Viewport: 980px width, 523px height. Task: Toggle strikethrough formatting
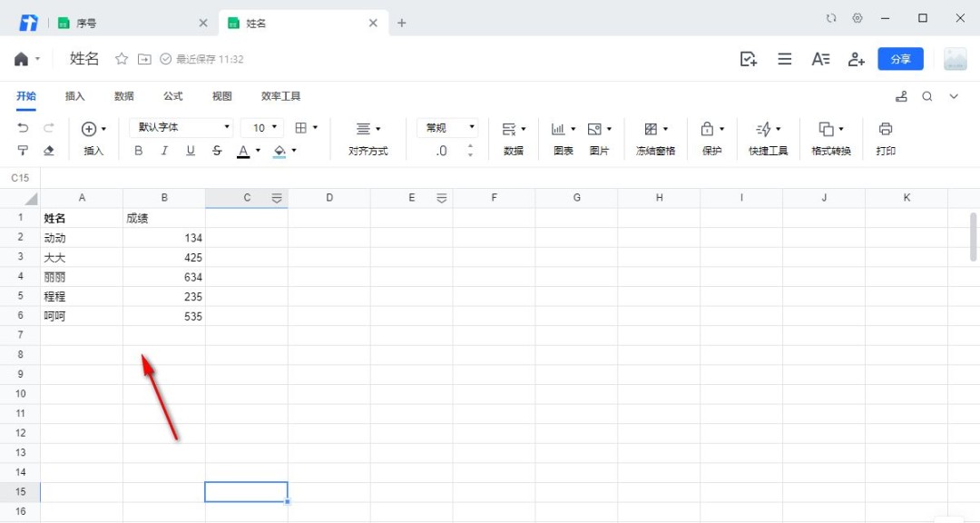click(x=216, y=151)
